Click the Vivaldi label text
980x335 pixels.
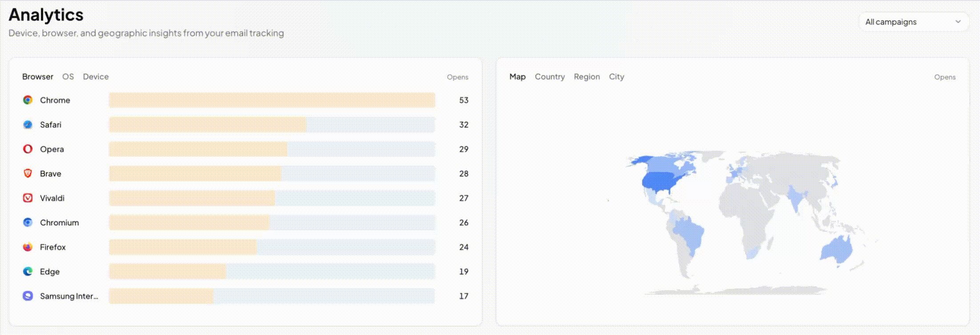click(52, 198)
